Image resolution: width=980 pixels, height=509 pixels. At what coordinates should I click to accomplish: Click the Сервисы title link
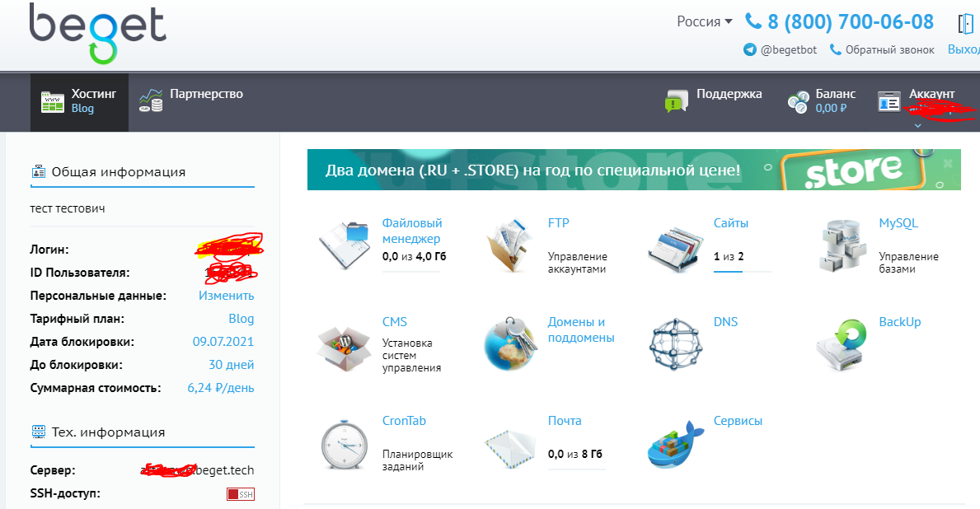(x=739, y=421)
